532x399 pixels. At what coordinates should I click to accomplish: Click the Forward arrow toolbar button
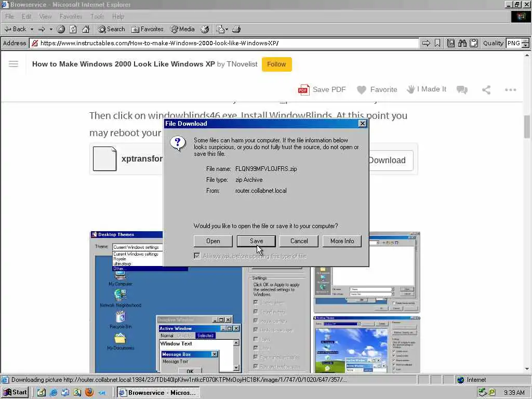pos(42,29)
